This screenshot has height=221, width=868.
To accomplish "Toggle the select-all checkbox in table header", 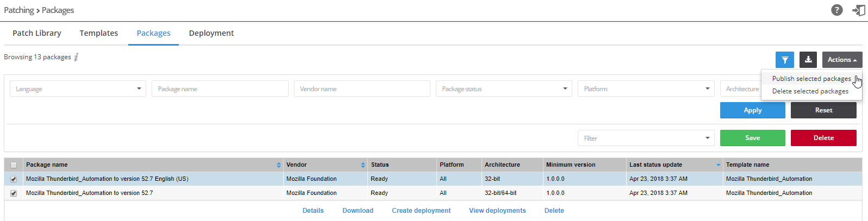I will point(14,165).
